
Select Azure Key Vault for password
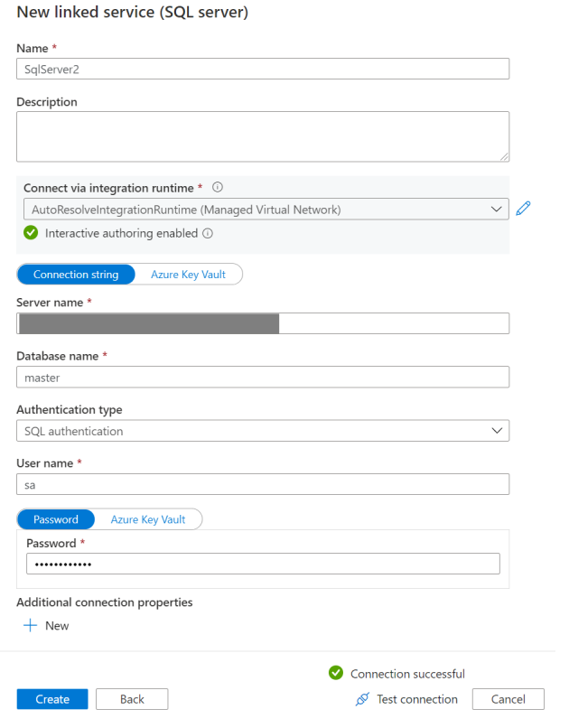(x=148, y=519)
